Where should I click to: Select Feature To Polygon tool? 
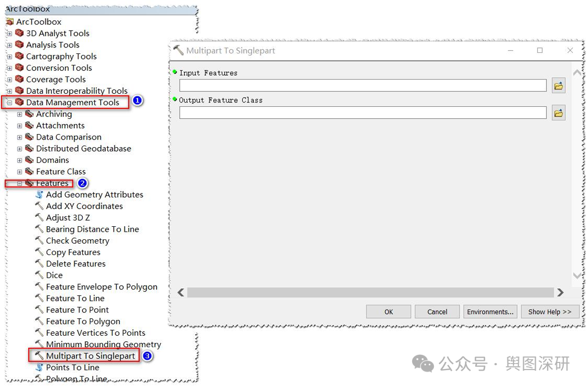[x=83, y=321]
